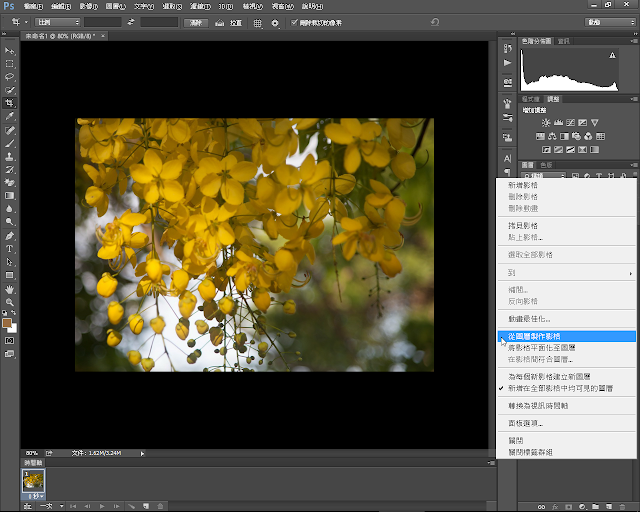The height and width of the screenshot is (512, 640).
Task: Add a Brightness/Contrast adjustment
Action: click(546, 122)
